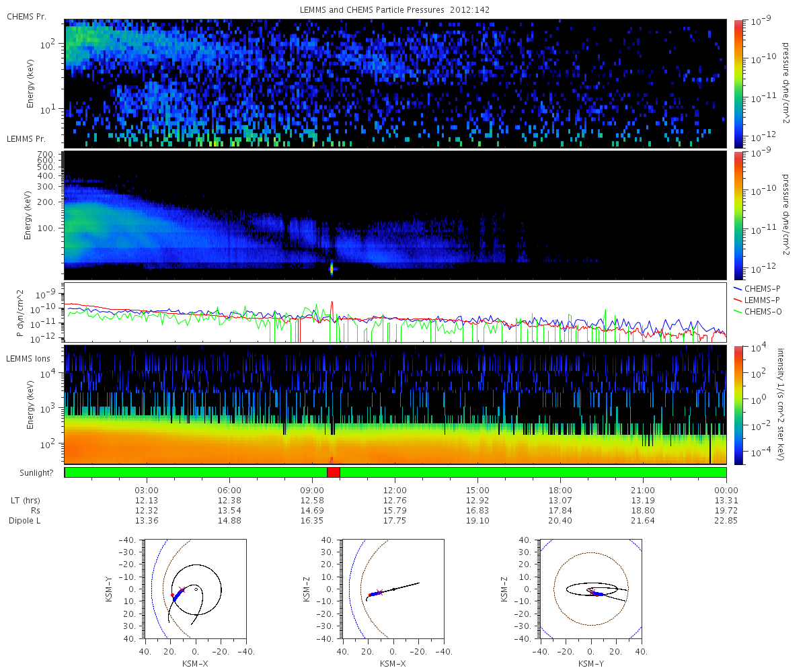The image size is (807, 672).
Task: Select the 'CHEMS Pr.' panel label
Action: tap(26, 16)
